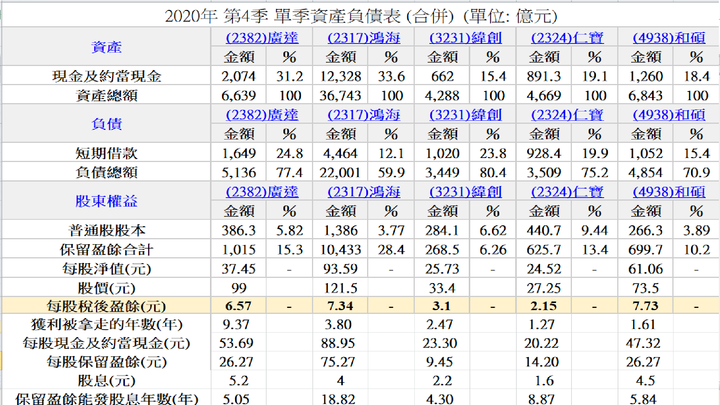The width and height of the screenshot is (720, 405).
Task: Open (2317)鴻海 link in 股東權益 section
Action: click(364, 192)
